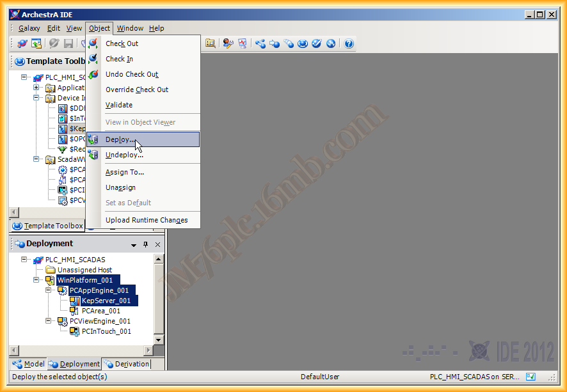Click the Help question mark toolbar icon
Screen dimensions: 567x392
click(x=349, y=43)
